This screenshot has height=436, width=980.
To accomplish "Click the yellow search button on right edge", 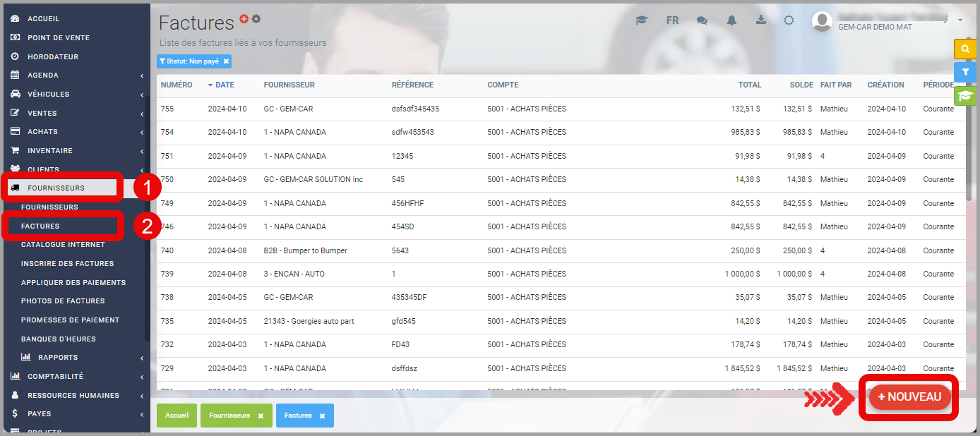I will pos(964,49).
